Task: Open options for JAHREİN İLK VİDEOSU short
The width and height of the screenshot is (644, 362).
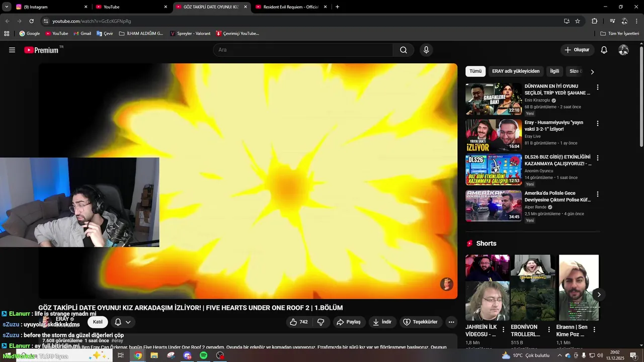Action: (504, 330)
